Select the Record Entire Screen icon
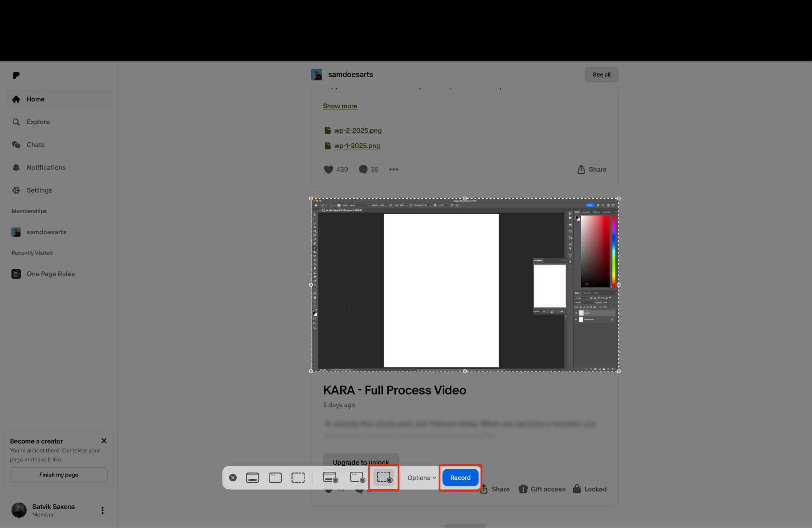This screenshot has width=812, height=528. pos(330,477)
